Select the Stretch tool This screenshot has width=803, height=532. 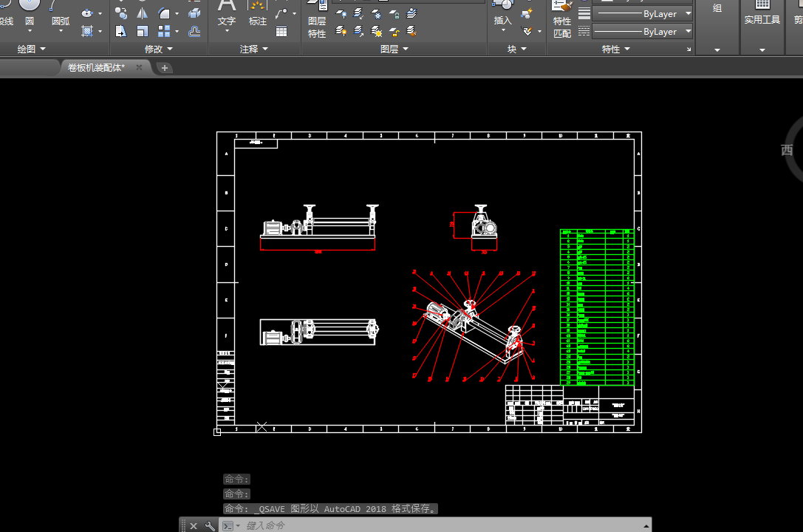[121, 31]
